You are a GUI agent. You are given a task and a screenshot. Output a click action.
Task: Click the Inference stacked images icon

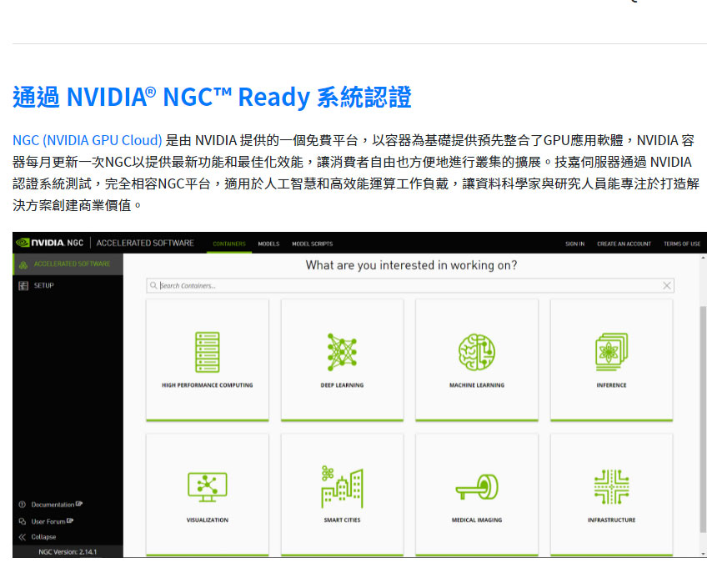click(x=611, y=352)
